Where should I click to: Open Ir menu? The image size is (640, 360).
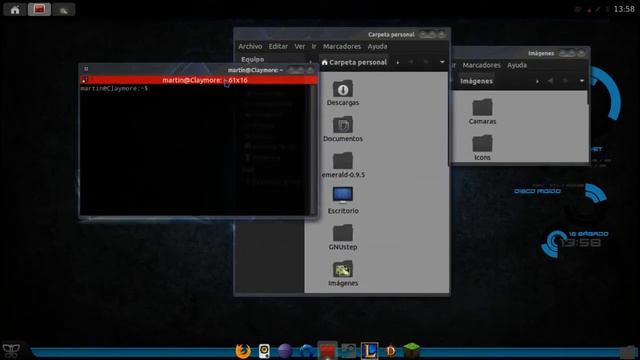[314, 47]
